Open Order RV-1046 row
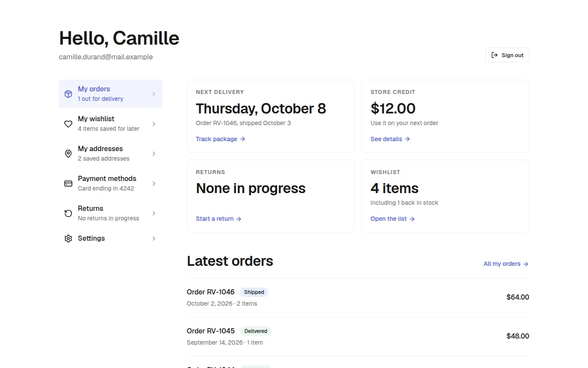The width and height of the screenshot is (588, 368). tap(358, 297)
